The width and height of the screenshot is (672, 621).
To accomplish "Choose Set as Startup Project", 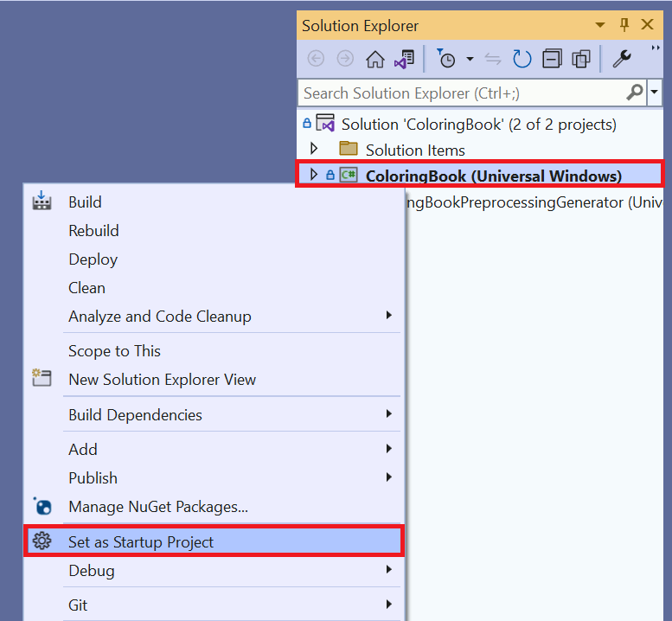I will point(141,542).
